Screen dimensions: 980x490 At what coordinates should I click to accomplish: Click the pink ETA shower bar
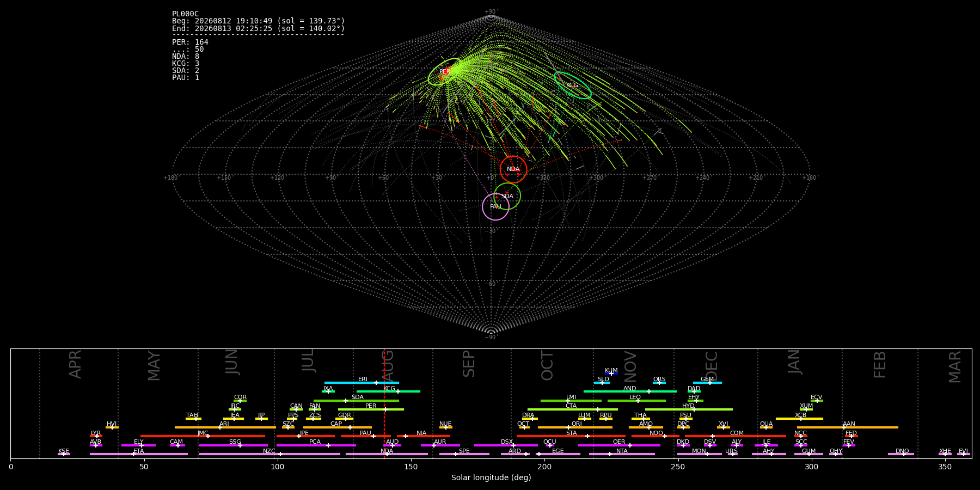point(139,454)
